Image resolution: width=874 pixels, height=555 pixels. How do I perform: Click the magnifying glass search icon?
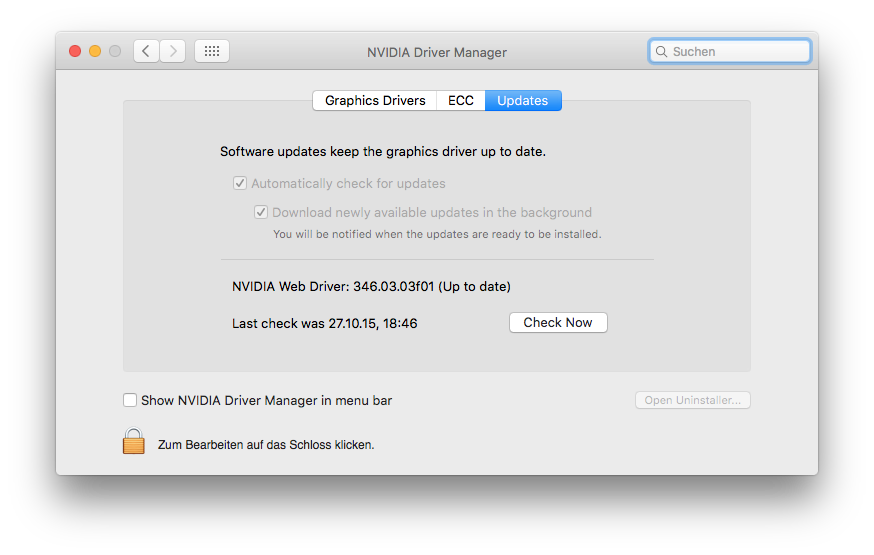pyautogui.click(x=662, y=51)
